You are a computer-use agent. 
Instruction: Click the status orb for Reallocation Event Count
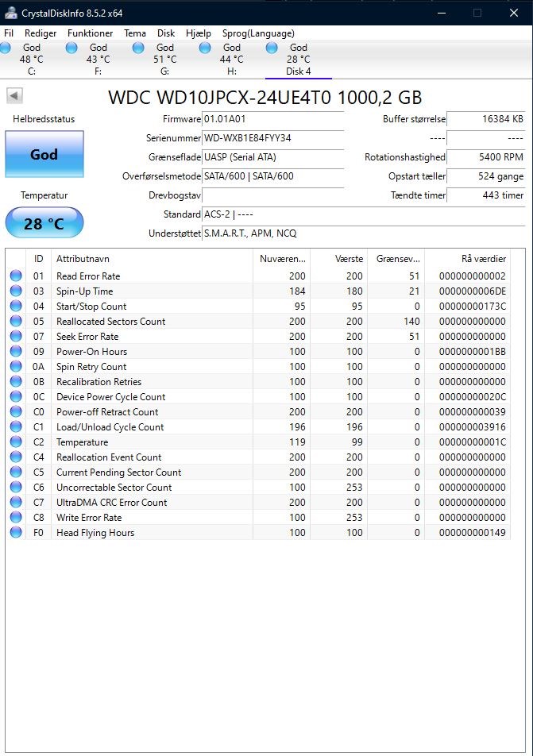16,457
